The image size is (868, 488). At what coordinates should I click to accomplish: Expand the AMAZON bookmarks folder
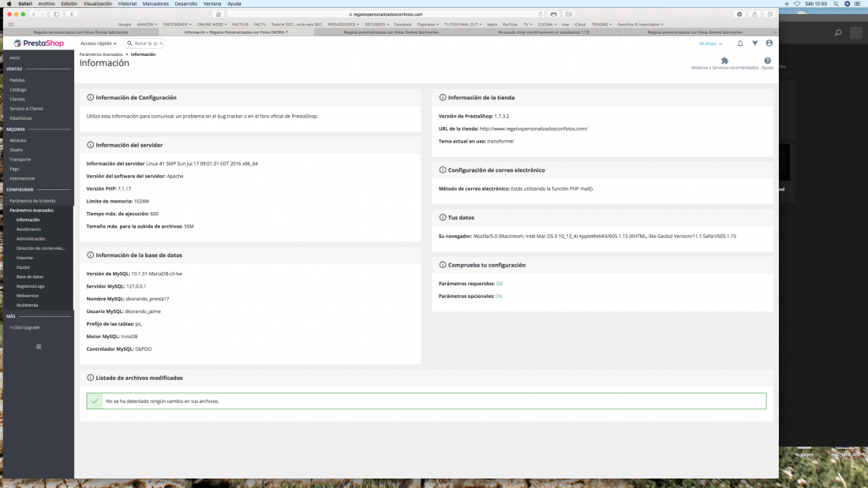click(x=147, y=24)
